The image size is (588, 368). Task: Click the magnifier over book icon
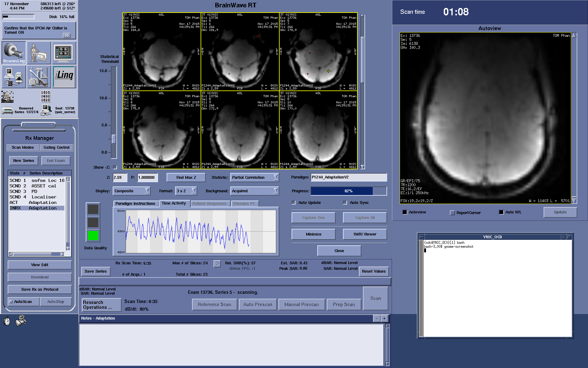coord(21,320)
